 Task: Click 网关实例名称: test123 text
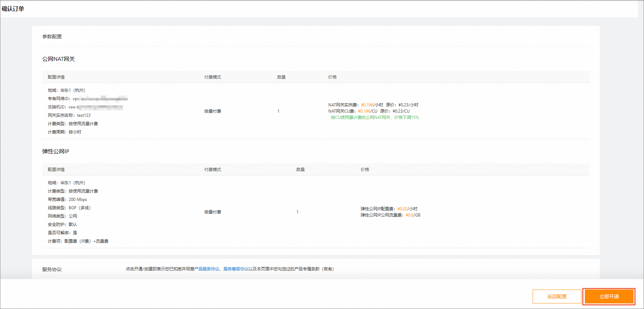pyautogui.click(x=69, y=115)
